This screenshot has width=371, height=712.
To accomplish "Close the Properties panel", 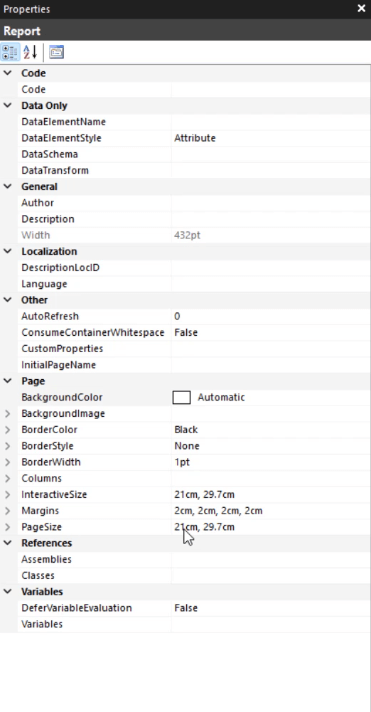I will click(361, 9).
